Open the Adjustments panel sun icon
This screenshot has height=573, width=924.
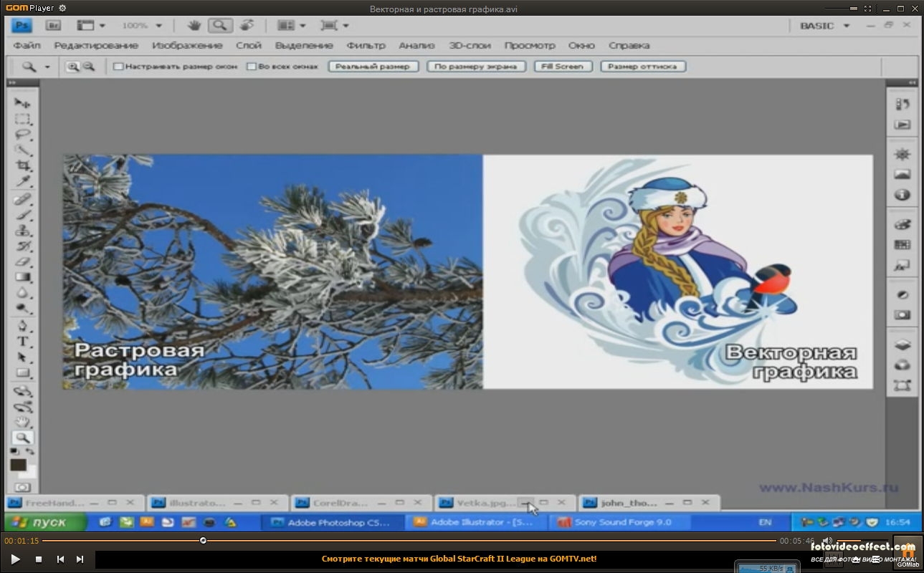[902, 154]
